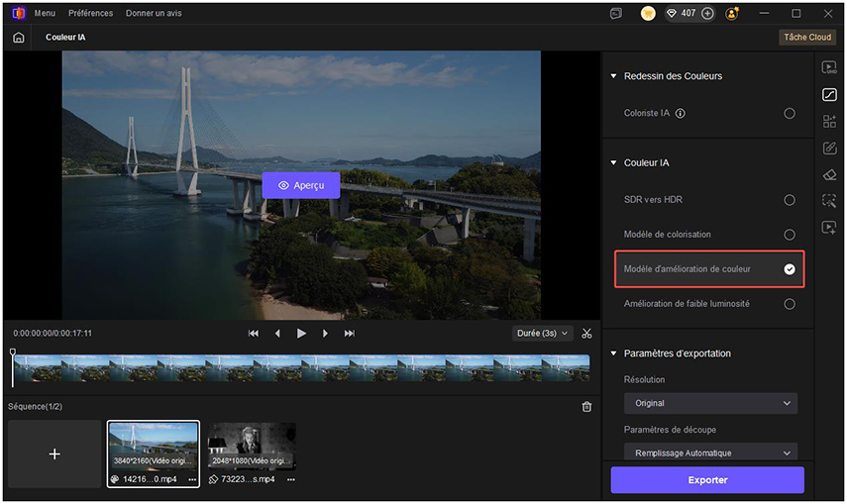Screen dimensions: 847x504
Task: Click the add credits plus icon
Action: (x=707, y=14)
